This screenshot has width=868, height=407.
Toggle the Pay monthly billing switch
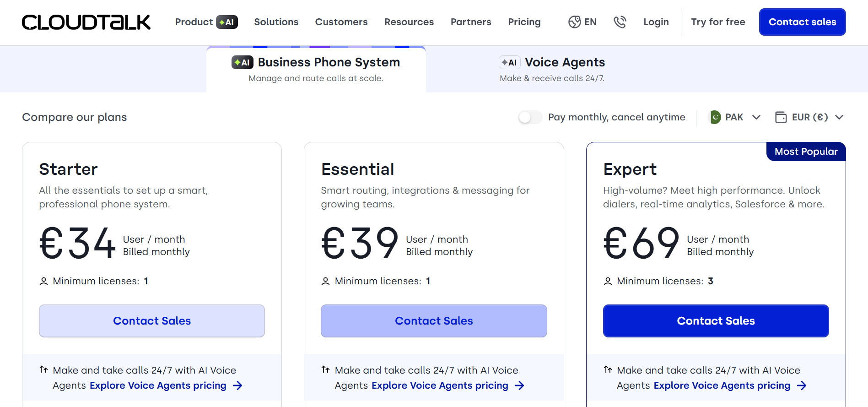click(530, 117)
